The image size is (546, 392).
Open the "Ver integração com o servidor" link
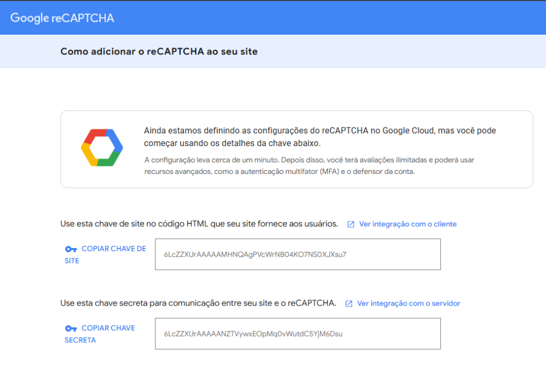408,303
